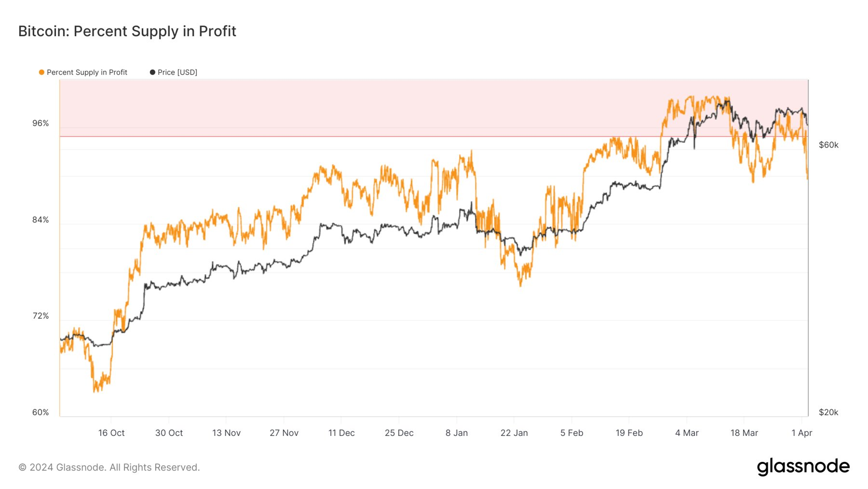Image resolution: width=868 pixels, height=489 pixels.
Task: Select the 19 Feb date label
Action: click(629, 433)
